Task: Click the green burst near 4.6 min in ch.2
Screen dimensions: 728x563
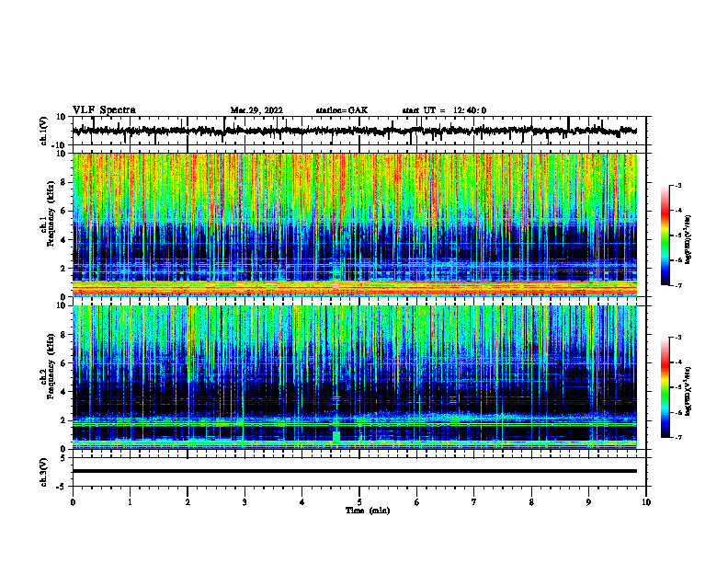Action: tap(336, 435)
